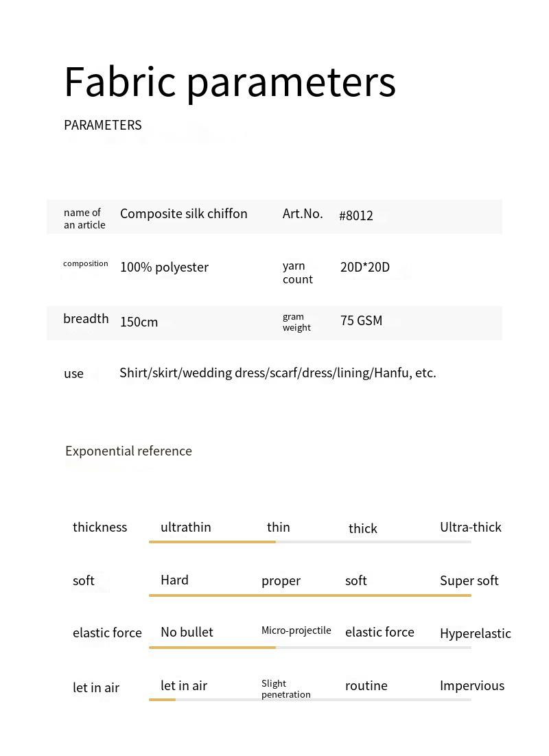
Task: Click the article number "#8012"
Action: [355, 215]
